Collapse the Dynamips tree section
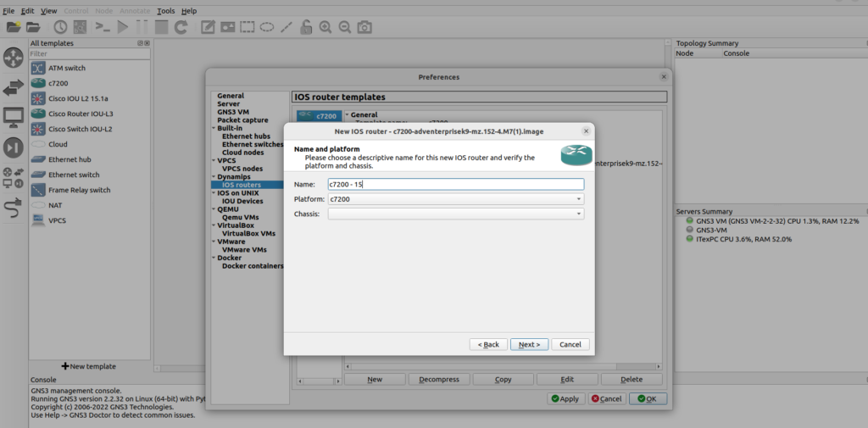 point(214,176)
